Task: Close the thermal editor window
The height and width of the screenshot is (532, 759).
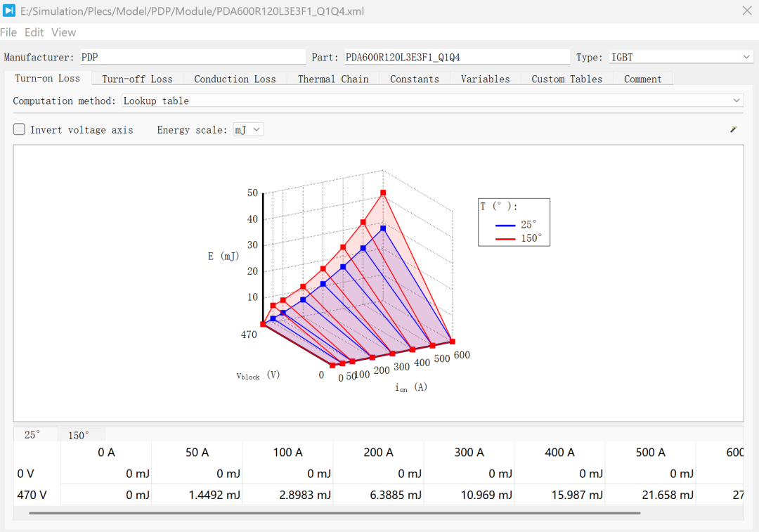Action: click(747, 11)
